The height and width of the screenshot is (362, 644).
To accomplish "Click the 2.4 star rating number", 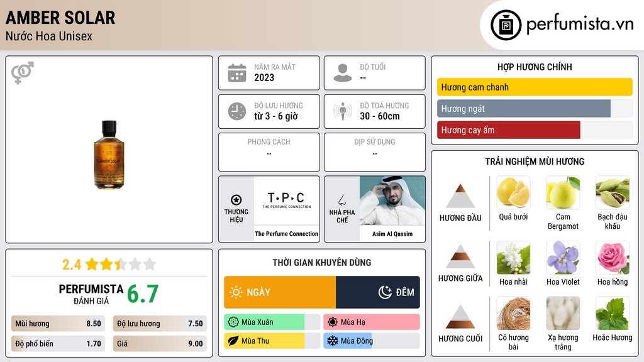I will coord(72,265).
